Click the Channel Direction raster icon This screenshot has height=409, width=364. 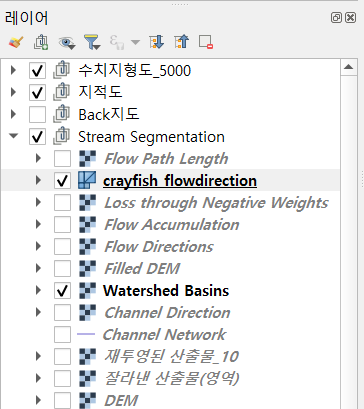88,312
